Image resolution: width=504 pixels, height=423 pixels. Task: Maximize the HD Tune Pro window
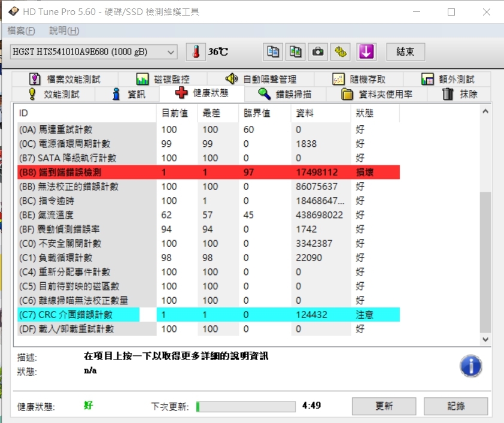click(x=451, y=12)
